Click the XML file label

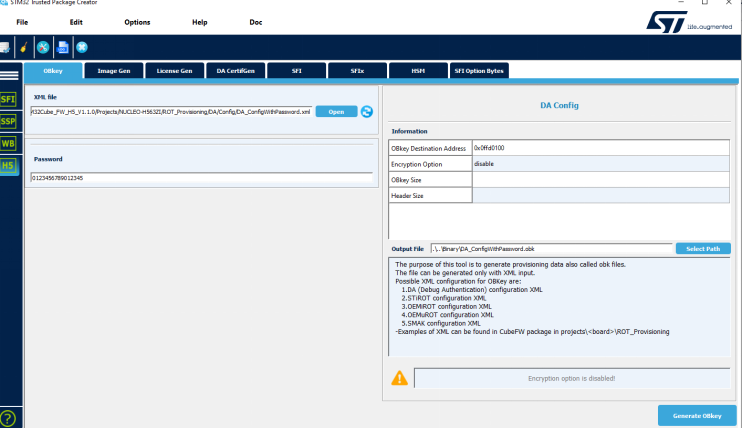coord(45,97)
